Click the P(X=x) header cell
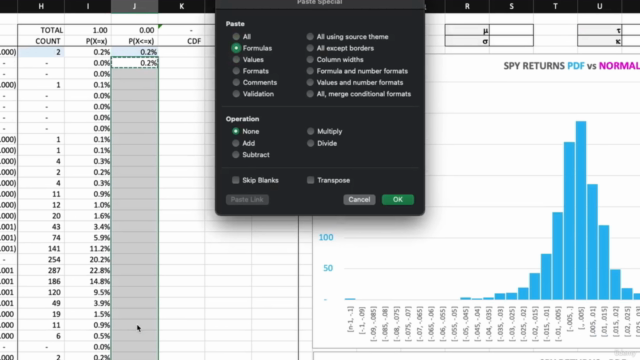640x360 pixels. pyautogui.click(x=88, y=41)
